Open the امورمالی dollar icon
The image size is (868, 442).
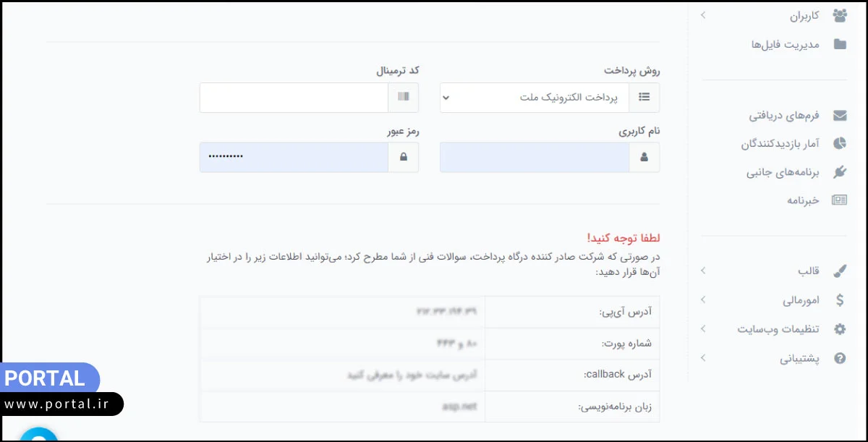[839, 299]
